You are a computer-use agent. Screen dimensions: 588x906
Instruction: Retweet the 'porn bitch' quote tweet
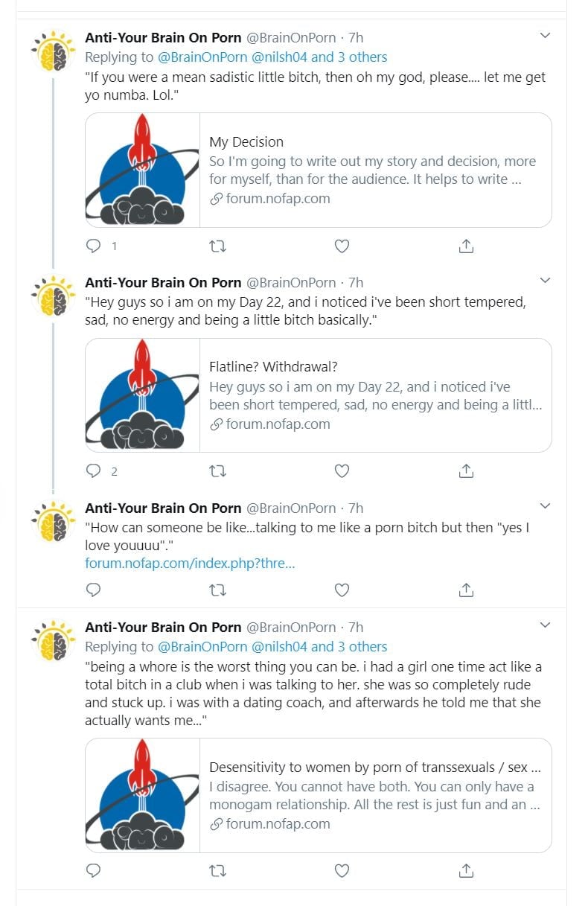218,590
